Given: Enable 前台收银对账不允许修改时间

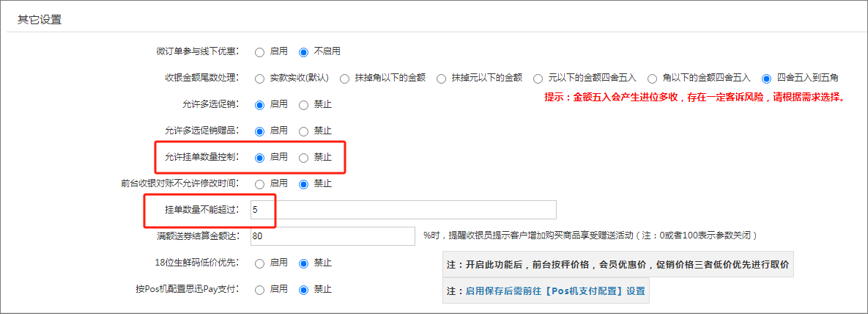Looking at the screenshot, I should pyautogui.click(x=259, y=183).
